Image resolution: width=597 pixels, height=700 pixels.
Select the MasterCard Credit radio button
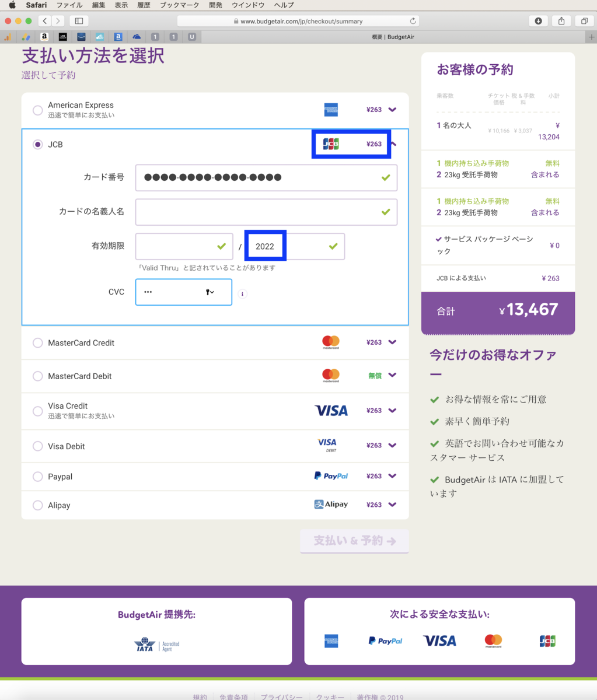coord(38,343)
